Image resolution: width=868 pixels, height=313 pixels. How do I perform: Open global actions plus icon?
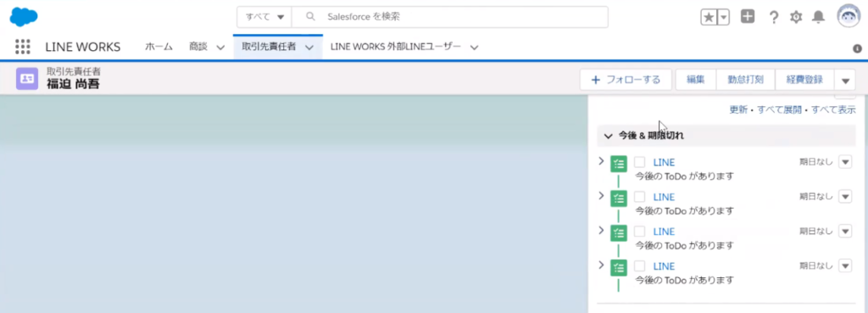[748, 17]
